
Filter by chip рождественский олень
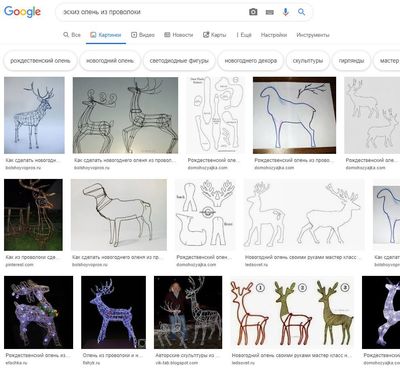tap(40, 61)
